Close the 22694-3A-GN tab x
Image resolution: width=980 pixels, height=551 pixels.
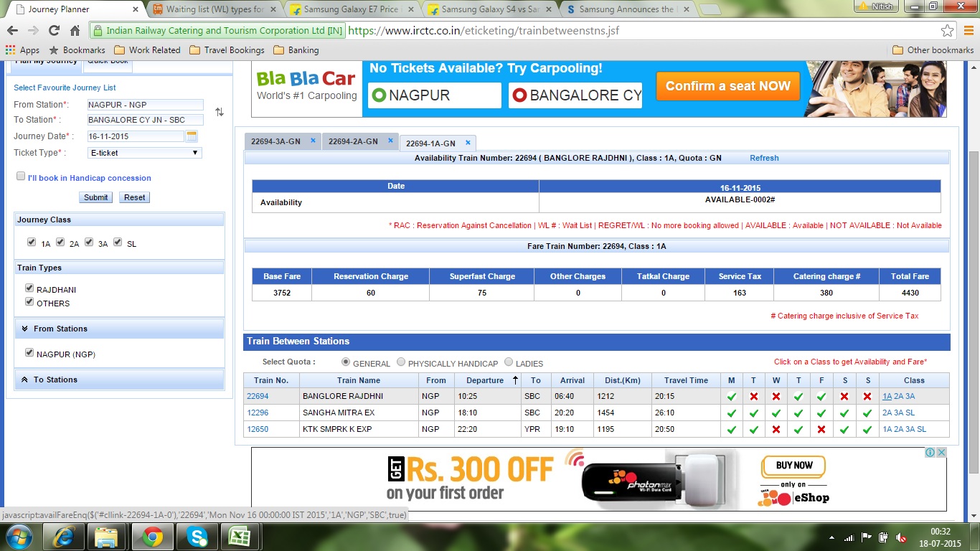(x=313, y=141)
